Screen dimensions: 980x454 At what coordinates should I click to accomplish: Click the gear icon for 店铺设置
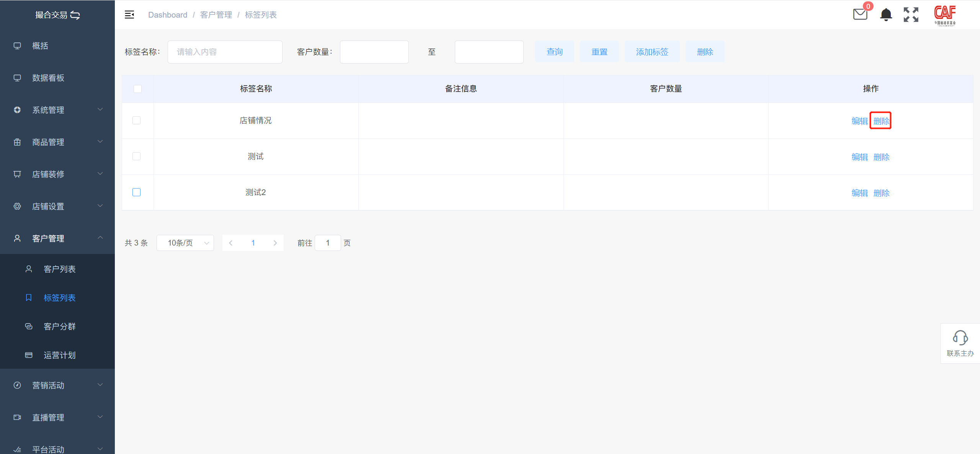[17, 207]
